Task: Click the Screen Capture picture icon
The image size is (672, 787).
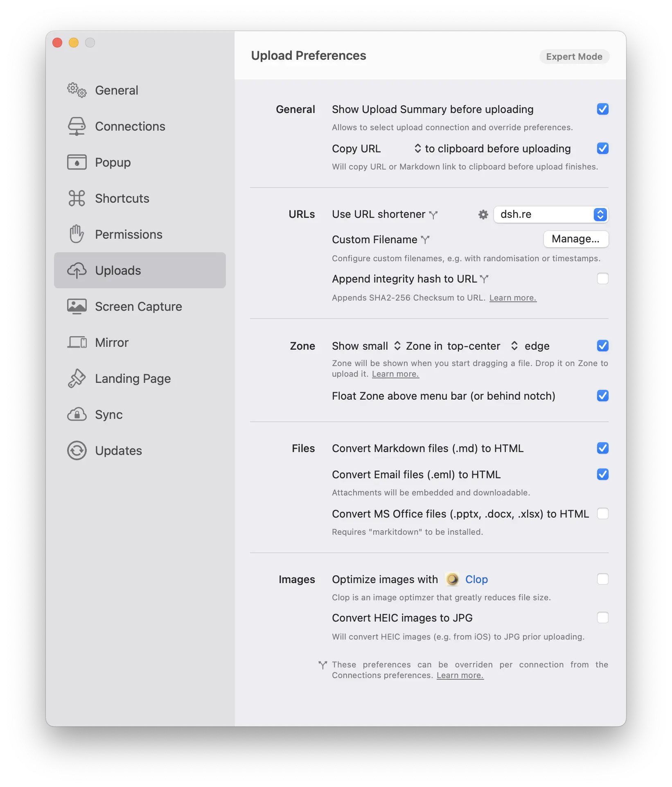Action: tap(77, 306)
